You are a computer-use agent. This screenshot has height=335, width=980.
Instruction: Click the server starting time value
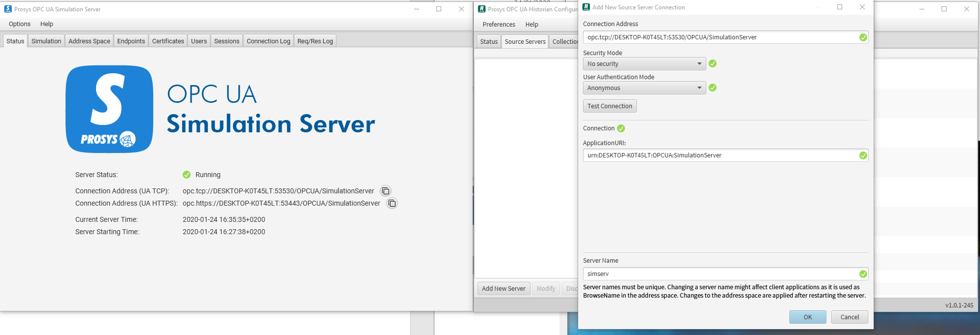point(224,232)
